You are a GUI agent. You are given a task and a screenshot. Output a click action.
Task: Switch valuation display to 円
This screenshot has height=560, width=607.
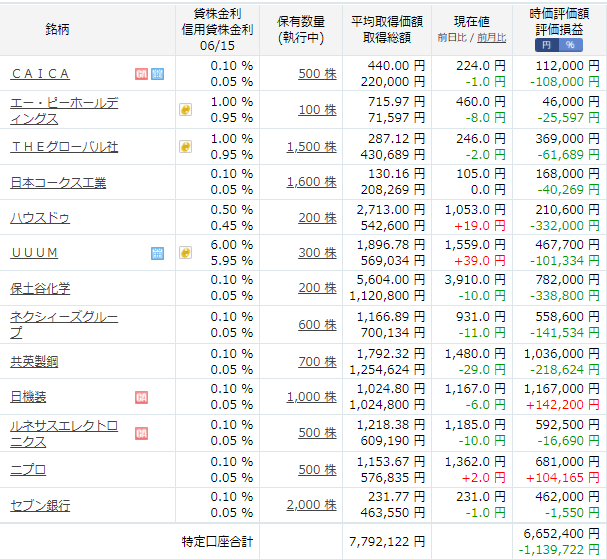[x=546, y=45]
